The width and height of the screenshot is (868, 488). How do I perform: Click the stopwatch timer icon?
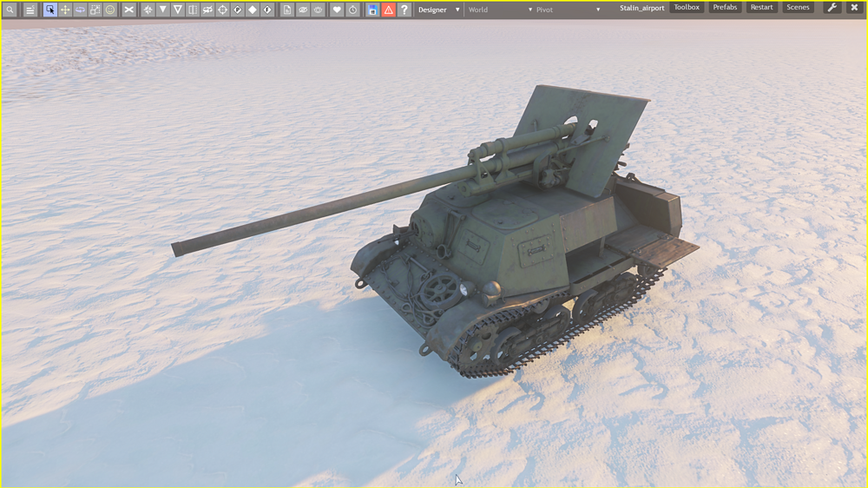coord(352,10)
